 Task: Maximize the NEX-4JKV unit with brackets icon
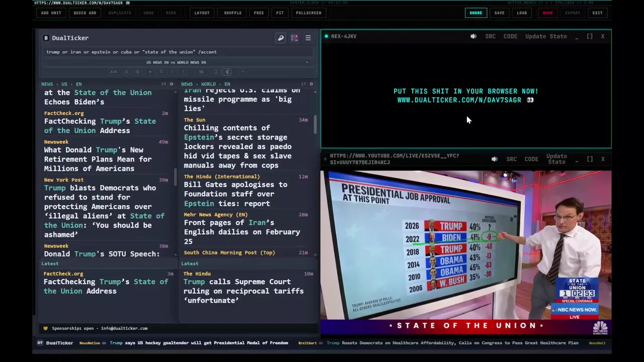pos(590,36)
